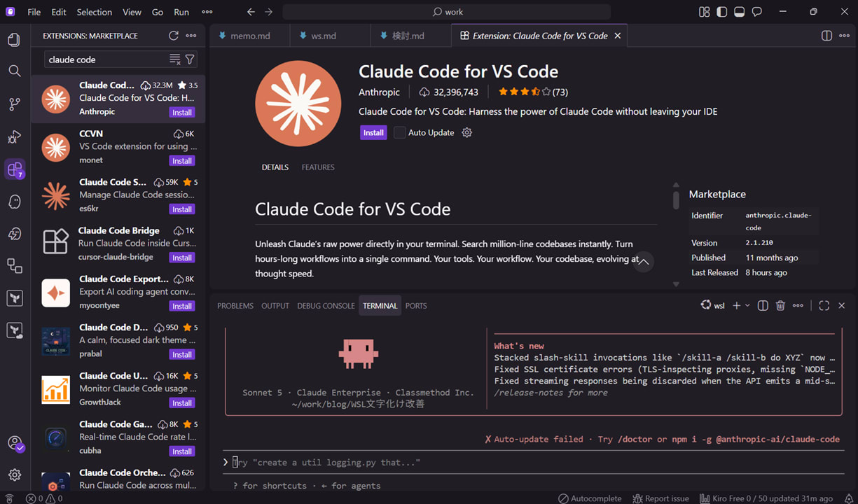Open the Go menu
Viewport: 858px width, 504px height.
pyautogui.click(x=158, y=12)
